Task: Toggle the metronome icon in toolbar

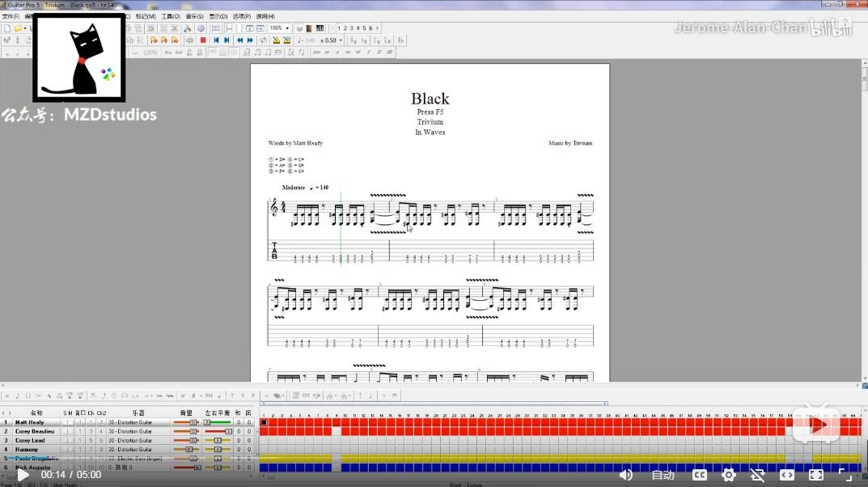Action: point(276,40)
